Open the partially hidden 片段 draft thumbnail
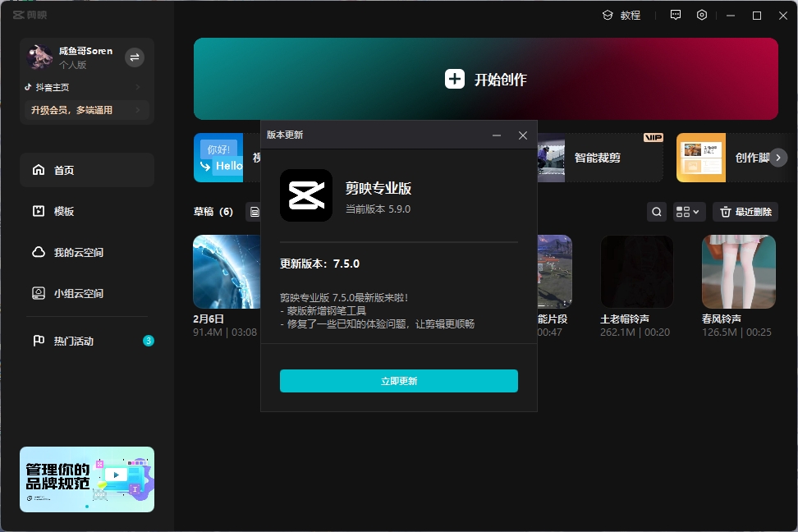 click(555, 272)
